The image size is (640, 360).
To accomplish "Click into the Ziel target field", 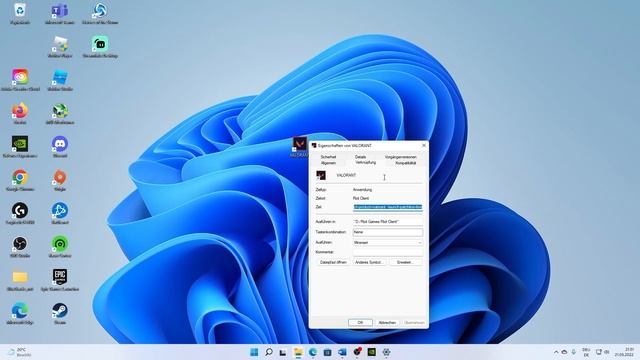I will 388,207.
